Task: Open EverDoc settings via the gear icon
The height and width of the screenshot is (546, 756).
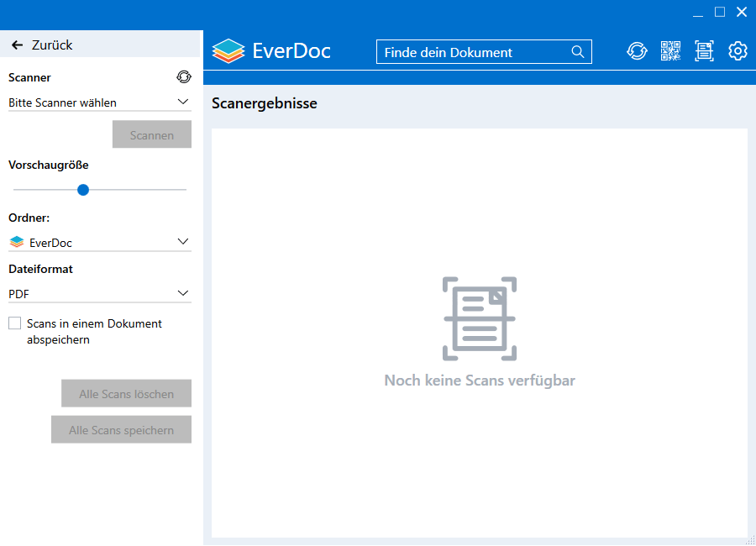Action: [x=738, y=51]
